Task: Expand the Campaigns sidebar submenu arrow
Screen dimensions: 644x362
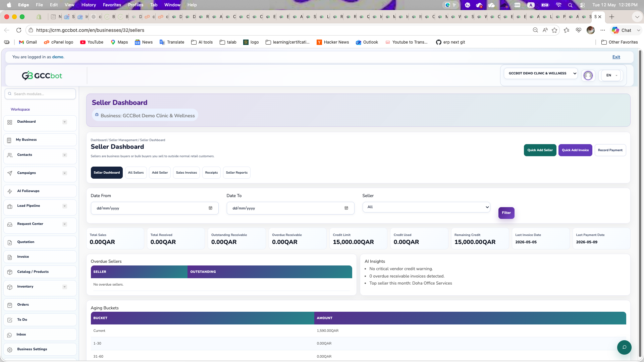Action: click(x=65, y=173)
